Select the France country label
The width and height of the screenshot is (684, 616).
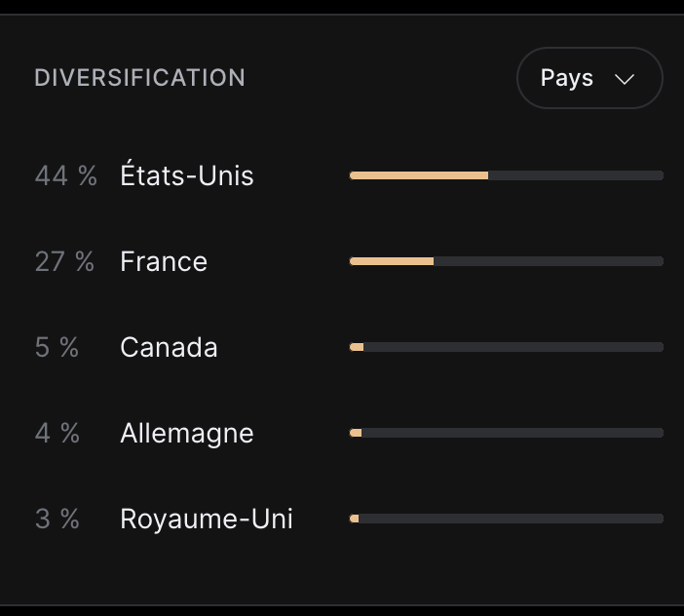point(164,261)
